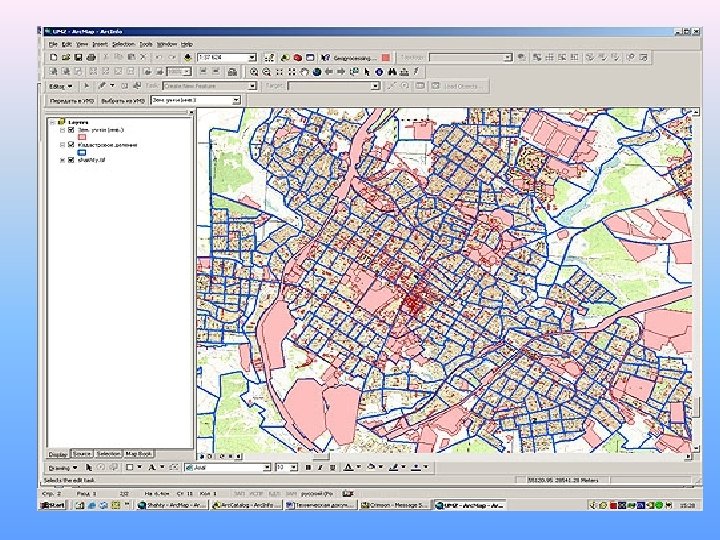Open the Selection menu

tap(123, 44)
